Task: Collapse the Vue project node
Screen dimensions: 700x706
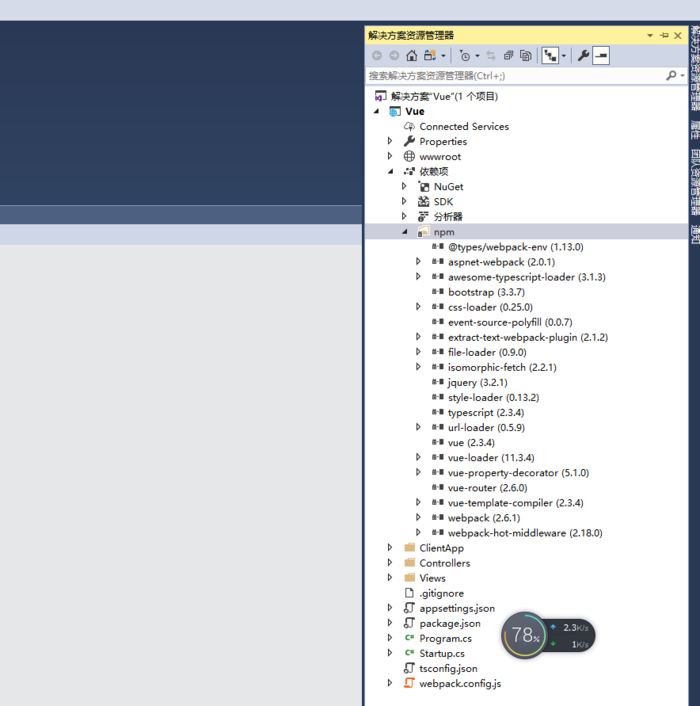Action: (x=377, y=111)
